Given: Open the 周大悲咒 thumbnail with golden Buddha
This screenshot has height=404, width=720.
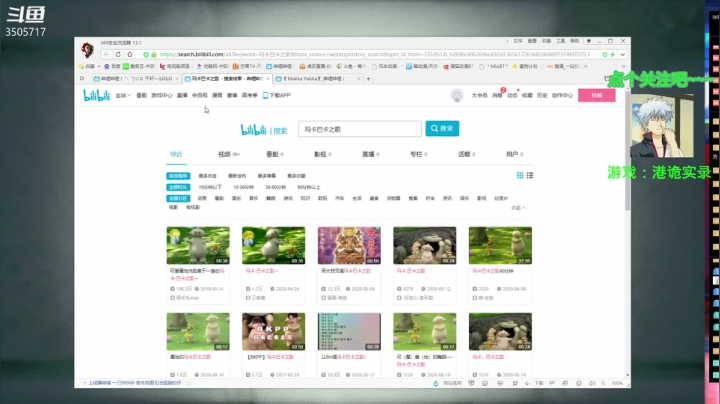Looking at the screenshot, I should [x=349, y=246].
